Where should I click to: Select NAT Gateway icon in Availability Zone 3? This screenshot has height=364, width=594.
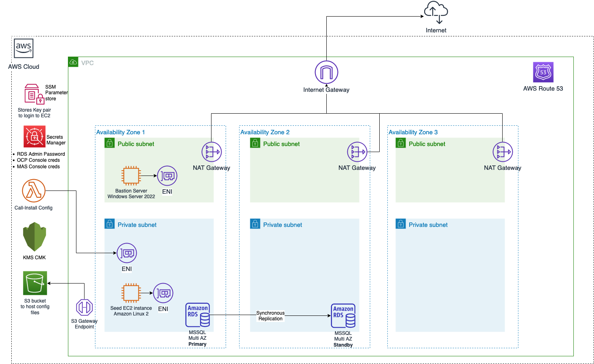click(x=503, y=152)
